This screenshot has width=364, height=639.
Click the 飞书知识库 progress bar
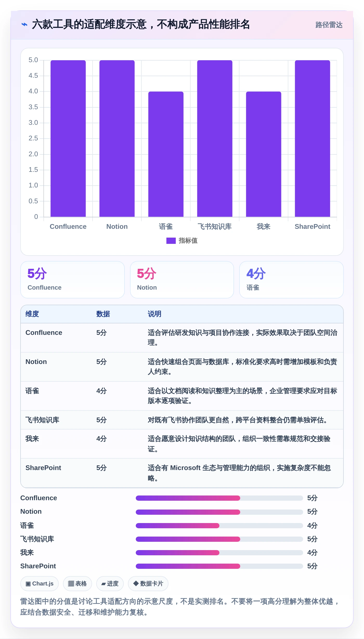pyautogui.click(x=219, y=539)
